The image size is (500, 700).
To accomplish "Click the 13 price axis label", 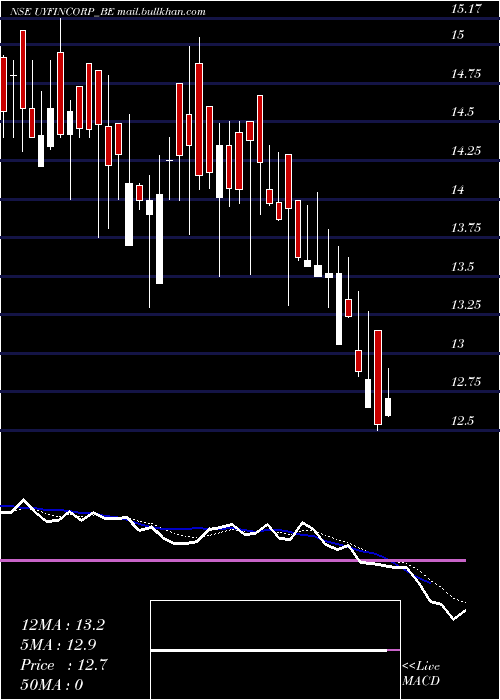I will tap(458, 343).
